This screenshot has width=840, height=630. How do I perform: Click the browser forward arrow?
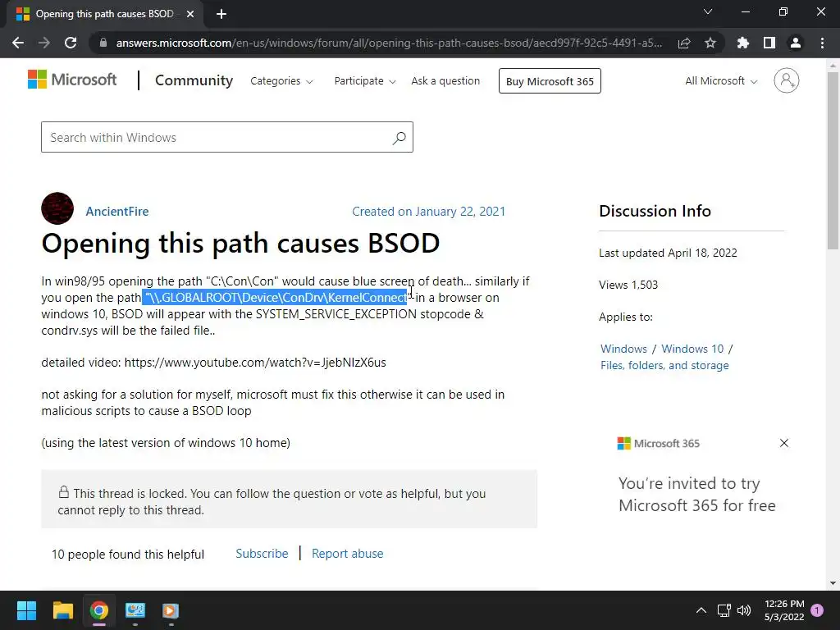click(44, 43)
